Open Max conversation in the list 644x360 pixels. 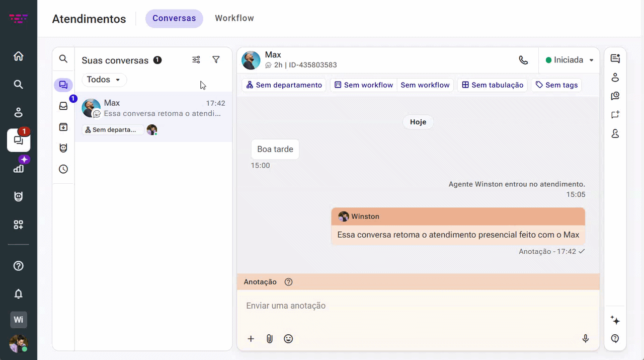coord(153,116)
